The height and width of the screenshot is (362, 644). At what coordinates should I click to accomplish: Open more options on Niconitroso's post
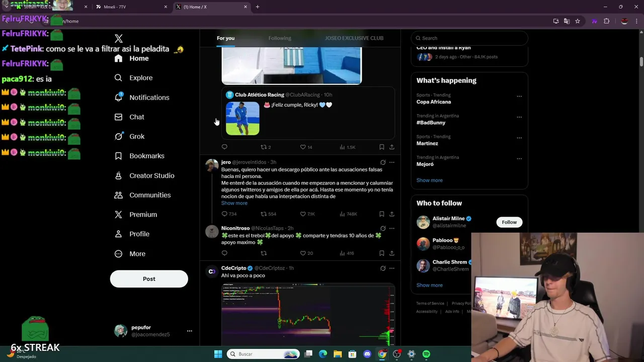tap(392, 228)
